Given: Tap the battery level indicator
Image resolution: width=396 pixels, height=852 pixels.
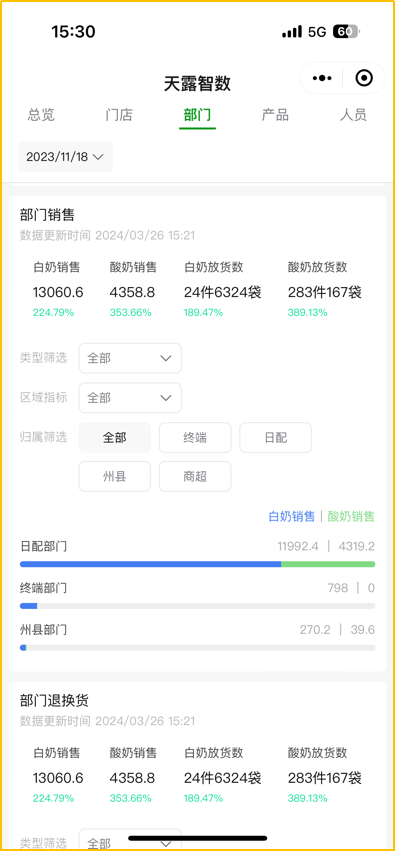Looking at the screenshot, I should (346, 32).
